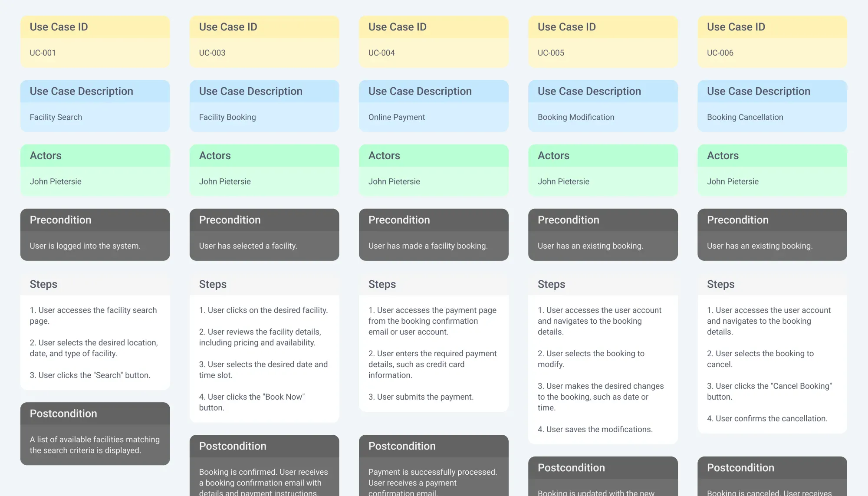Image resolution: width=868 pixels, height=496 pixels.
Task: Click the 'User is logged into the system' precondition
Action: pos(95,235)
